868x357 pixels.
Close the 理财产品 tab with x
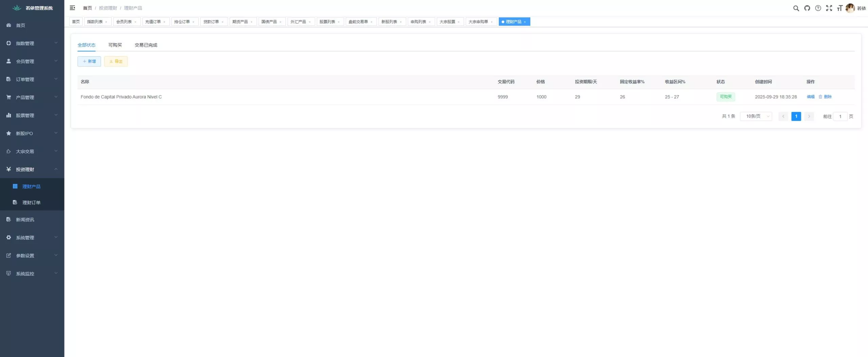[525, 22]
